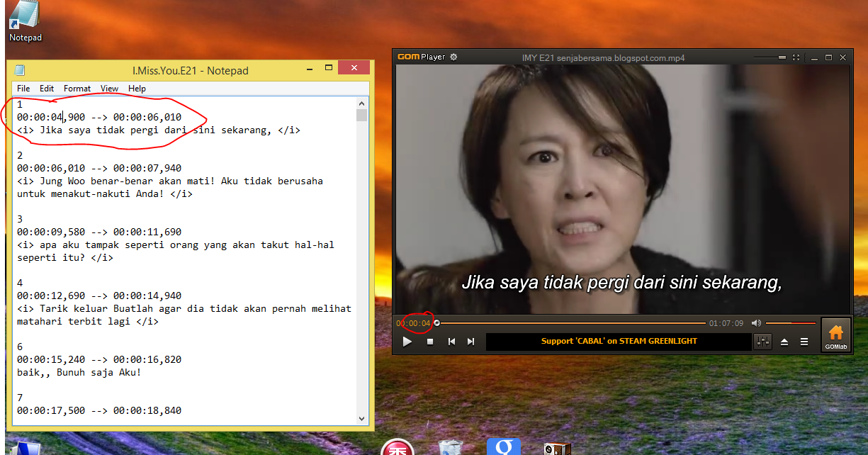Jump to the previous track in GOM Player
Screen dimensions: 868x455
click(451, 342)
